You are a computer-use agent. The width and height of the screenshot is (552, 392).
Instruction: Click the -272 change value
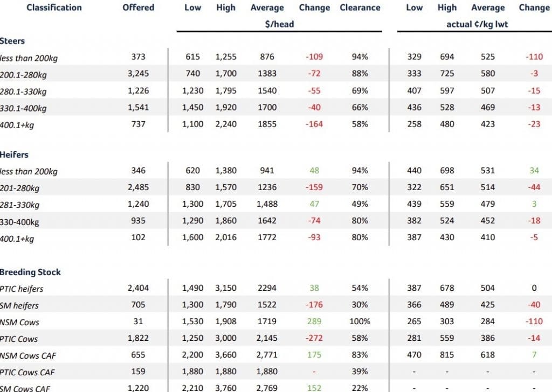tap(314, 338)
